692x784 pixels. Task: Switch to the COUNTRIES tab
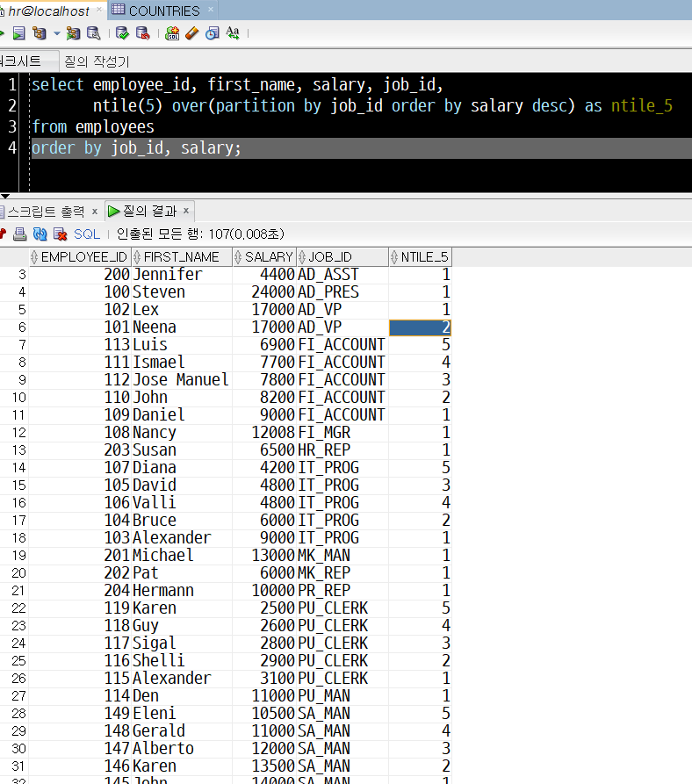coord(163,11)
